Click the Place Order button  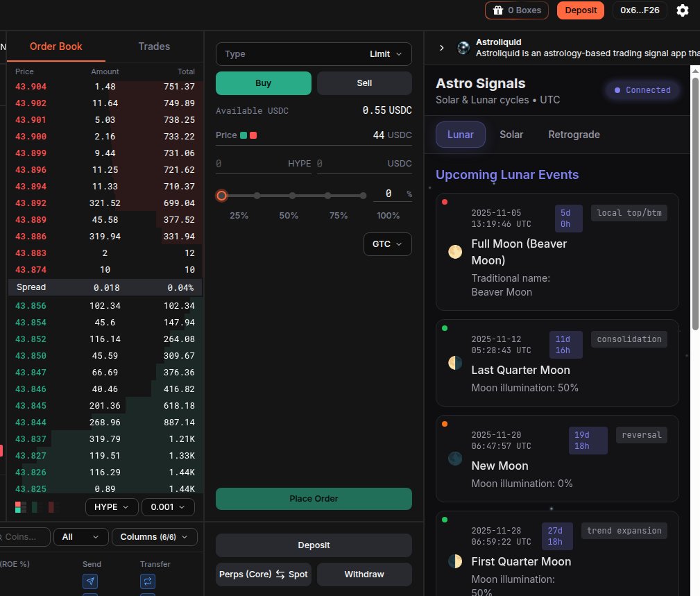click(314, 499)
